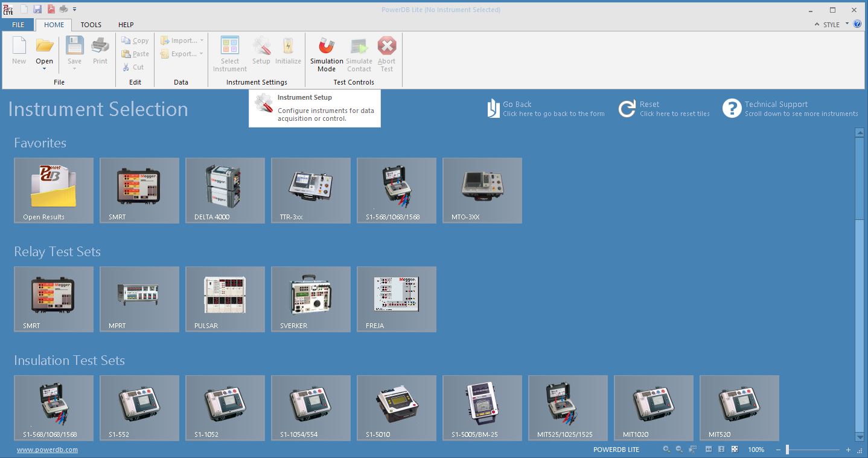Open the DELTA 4000 instrument tile

coord(225,190)
